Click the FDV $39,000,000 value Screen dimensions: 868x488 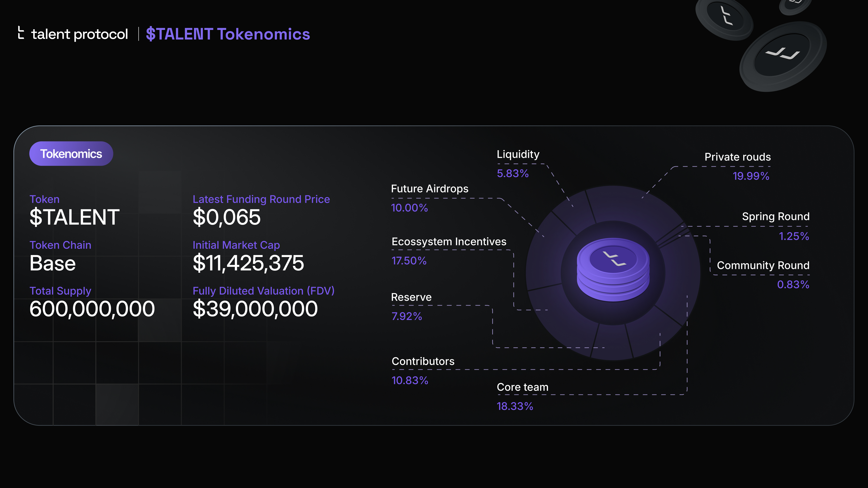click(255, 309)
